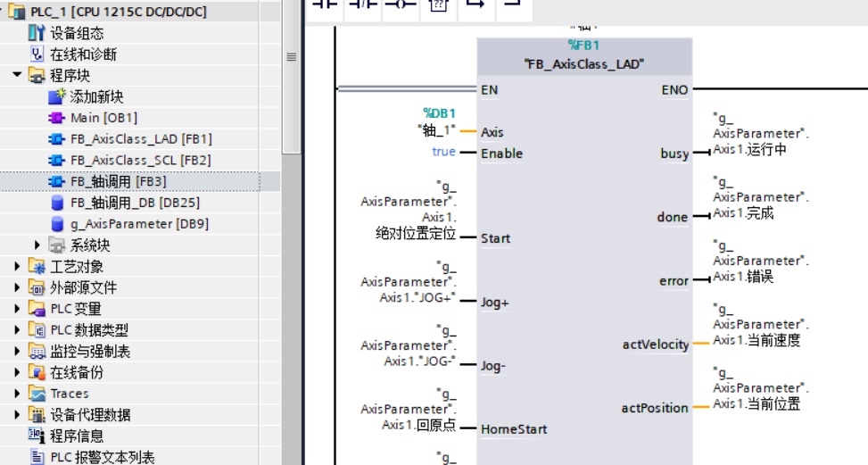Expand the PLC 变量 tree node
The width and height of the screenshot is (868, 465).
(x=17, y=308)
